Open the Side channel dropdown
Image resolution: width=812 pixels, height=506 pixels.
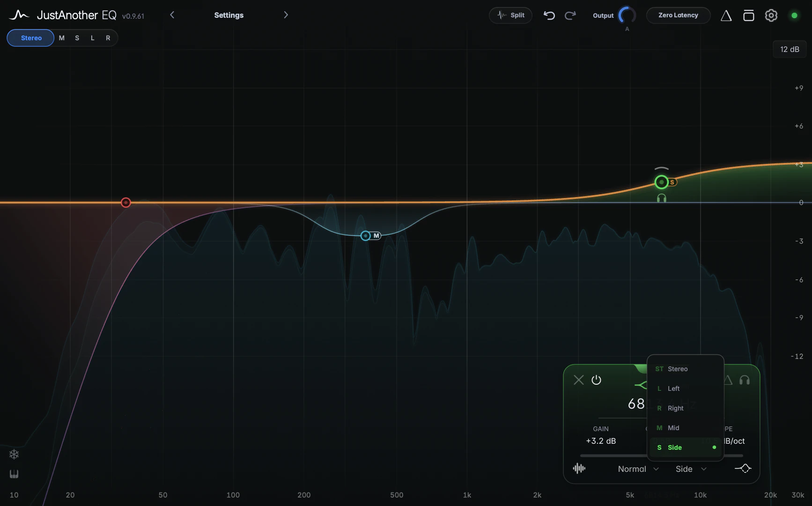click(x=691, y=469)
